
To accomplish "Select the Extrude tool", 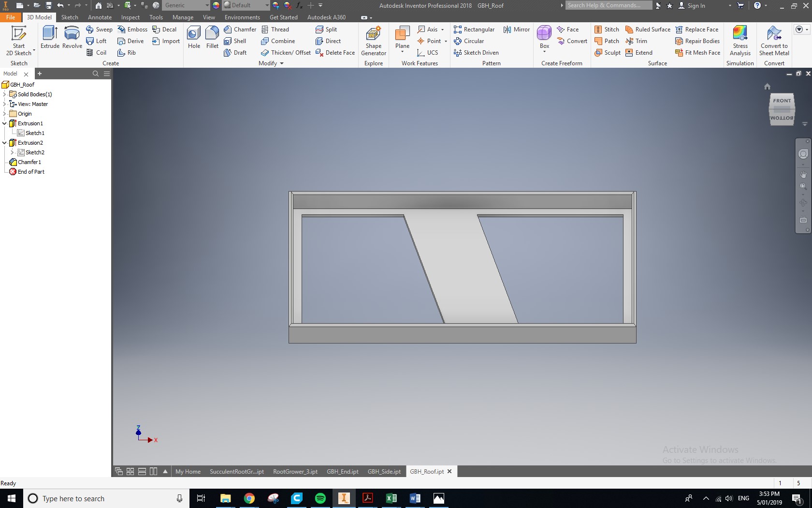I will [50, 37].
